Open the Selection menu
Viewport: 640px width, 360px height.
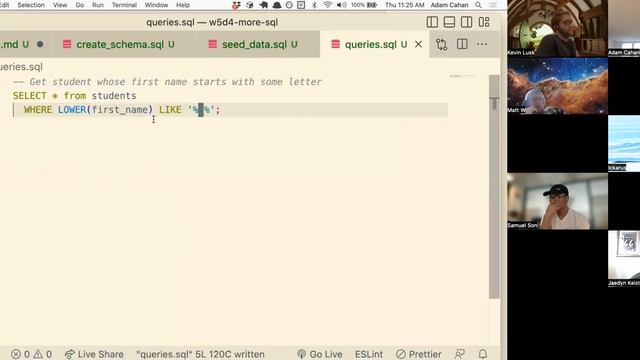click(x=31, y=5)
